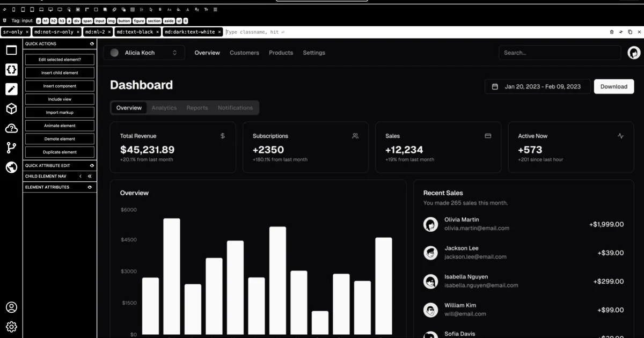Viewport: 644px width, 338px height.
Task: Click the globe icon in sidebar
Action: [x=11, y=168]
